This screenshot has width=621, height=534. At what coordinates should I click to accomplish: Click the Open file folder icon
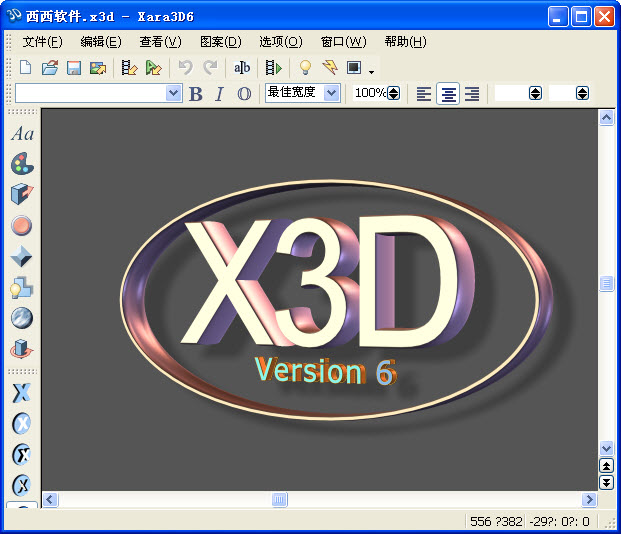pyautogui.click(x=49, y=68)
